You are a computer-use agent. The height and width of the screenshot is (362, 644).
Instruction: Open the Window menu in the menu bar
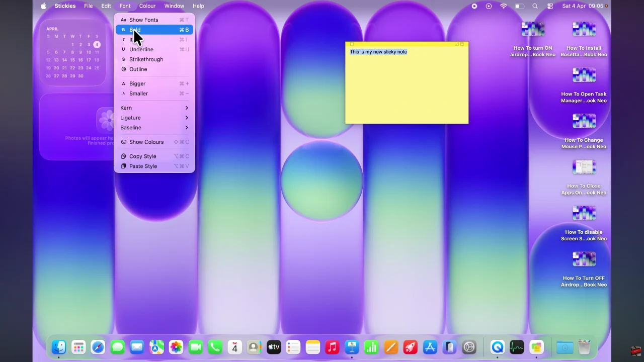pos(174,6)
